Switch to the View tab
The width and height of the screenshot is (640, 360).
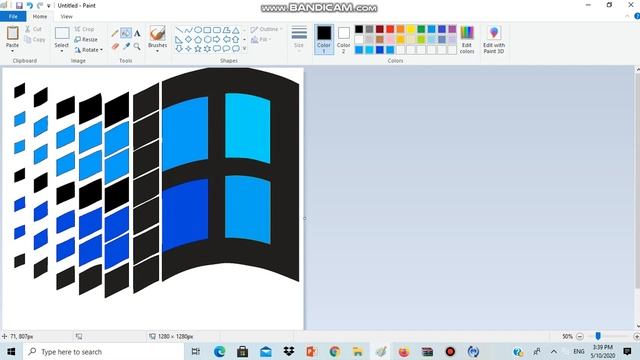67,16
